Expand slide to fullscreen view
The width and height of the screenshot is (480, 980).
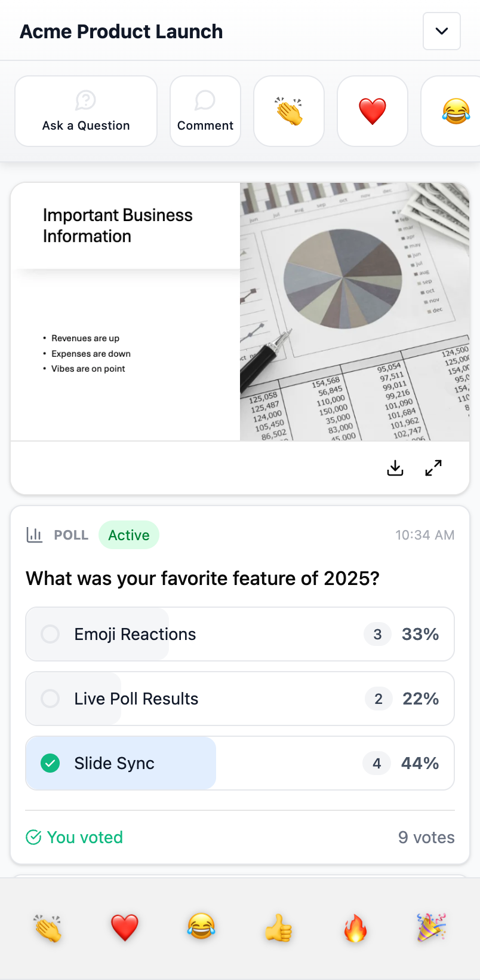(x=433, y=468)
